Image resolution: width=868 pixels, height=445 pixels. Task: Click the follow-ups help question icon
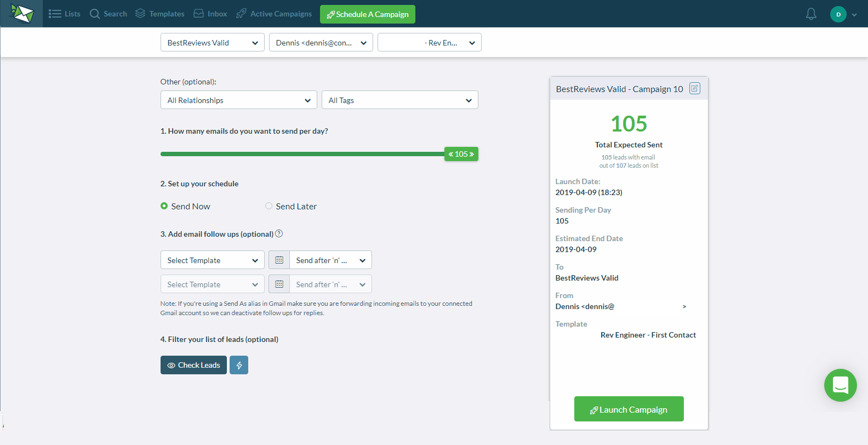pos(279,233)
